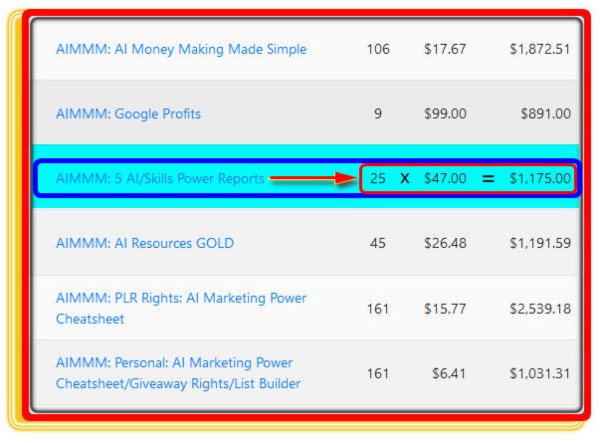The width and height of the screenshot is (600, 443).
Task: Select the $17.67 price cell
Action: click(x=445, y=49)
